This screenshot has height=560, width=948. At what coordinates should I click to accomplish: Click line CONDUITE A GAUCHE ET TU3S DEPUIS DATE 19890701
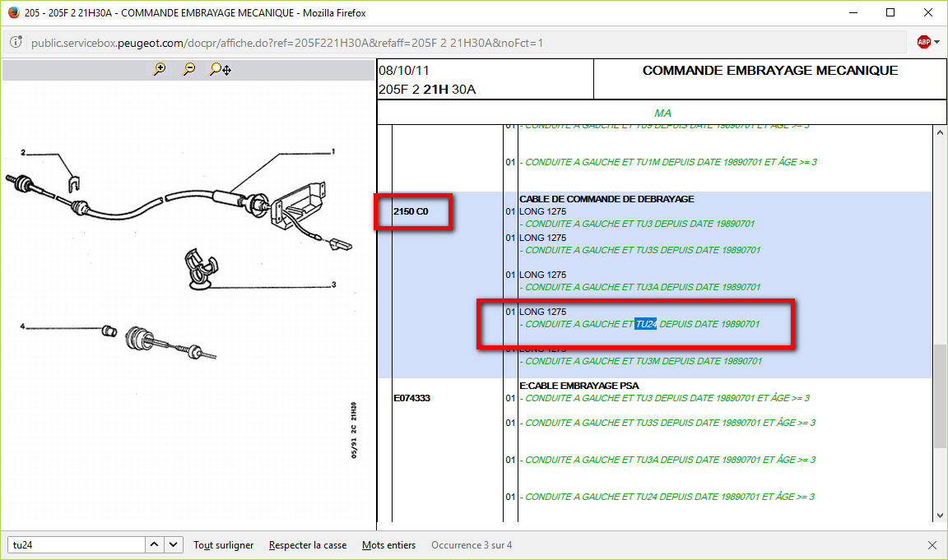point(640,250)
